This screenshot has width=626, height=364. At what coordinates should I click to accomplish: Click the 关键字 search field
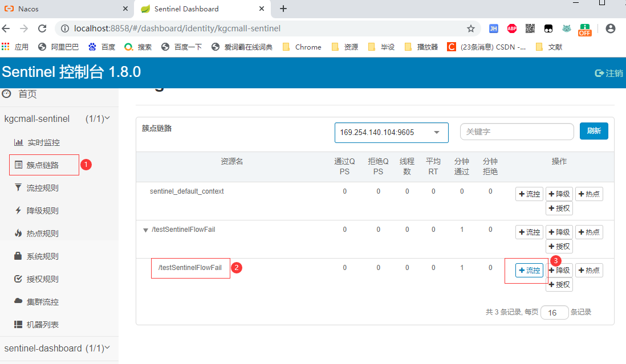click(x=517, y=132)
